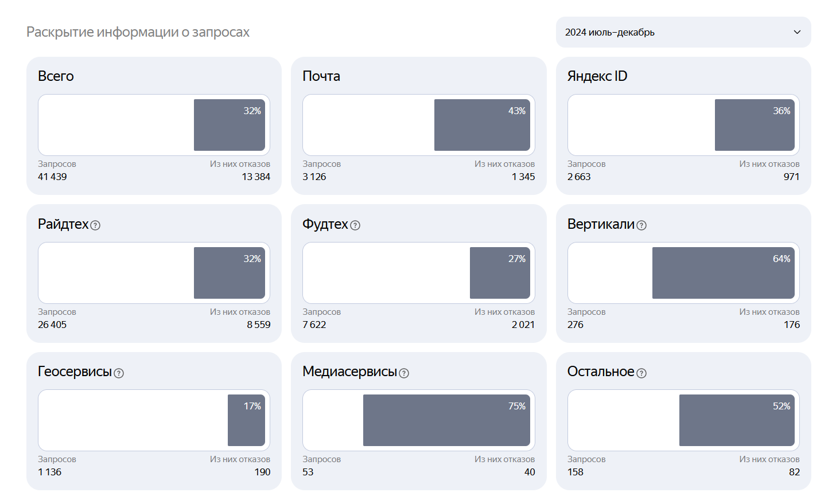This screenshot has height=504, width=836.
Task: Open the help icon next to Фудтех
Action: (355, 225)
